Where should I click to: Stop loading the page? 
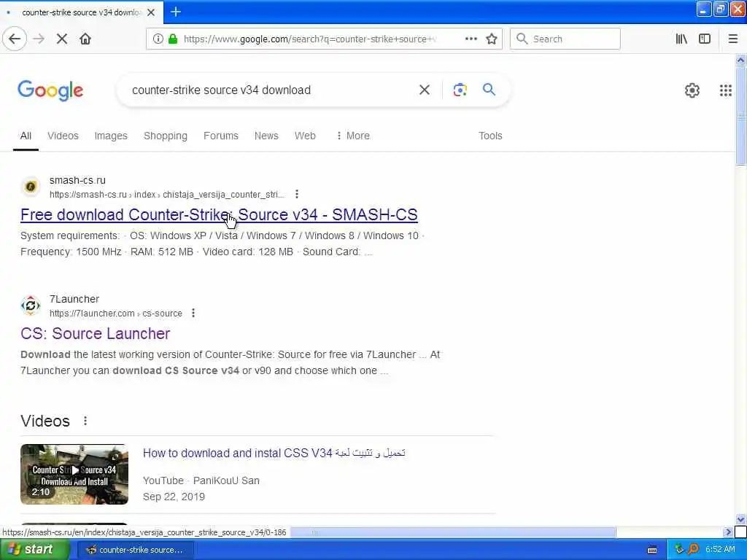pos(62,39)
